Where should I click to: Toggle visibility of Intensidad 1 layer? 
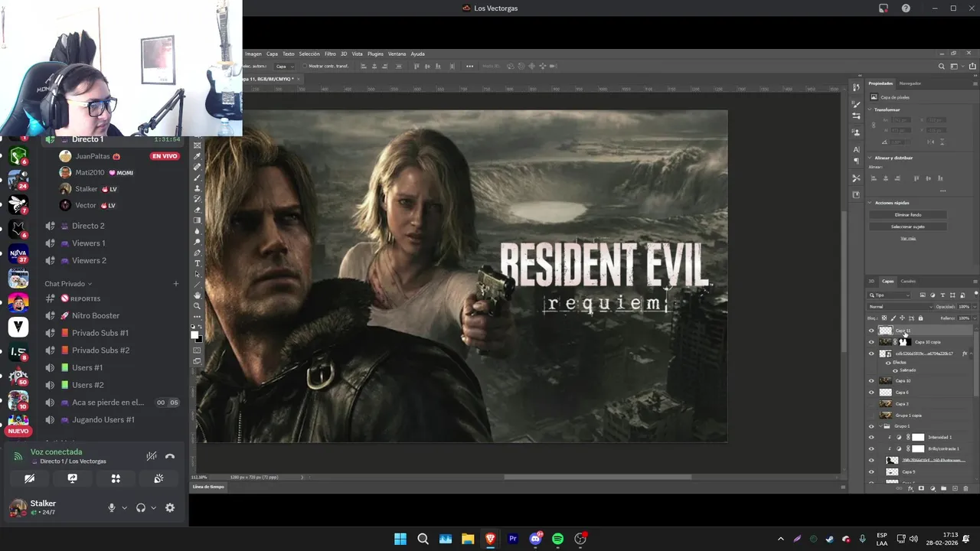coord(871,437)
